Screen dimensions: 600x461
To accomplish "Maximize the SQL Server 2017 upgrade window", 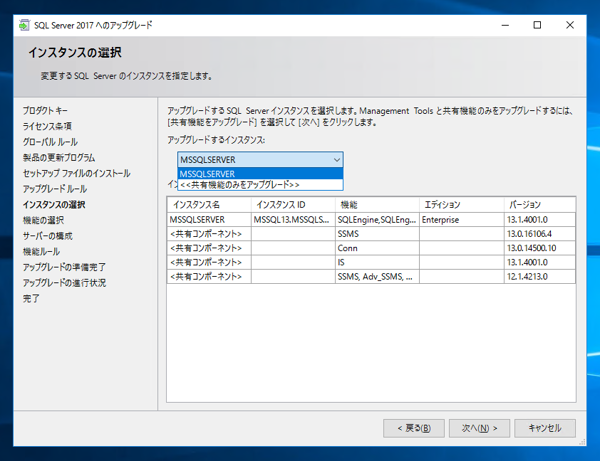I will click(537, 25).
